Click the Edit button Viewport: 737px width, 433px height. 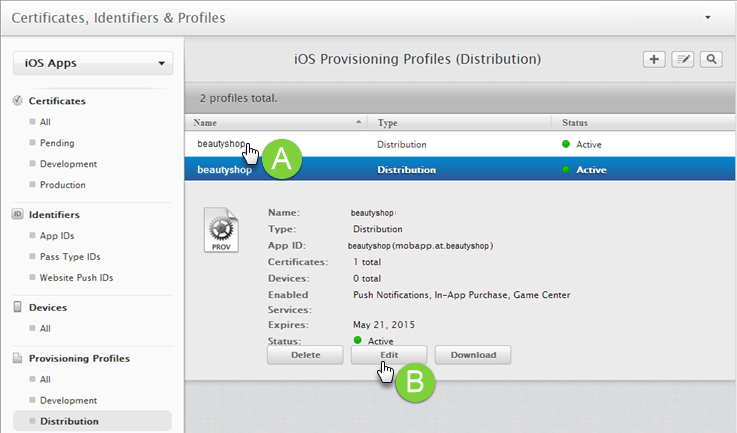(x=389, y=355)
